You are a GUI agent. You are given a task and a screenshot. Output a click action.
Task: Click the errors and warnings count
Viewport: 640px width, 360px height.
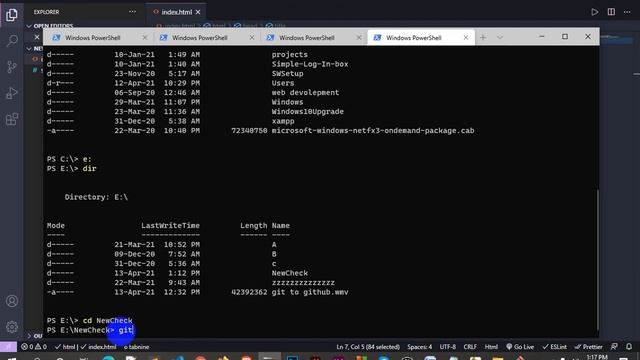point(34,347)
